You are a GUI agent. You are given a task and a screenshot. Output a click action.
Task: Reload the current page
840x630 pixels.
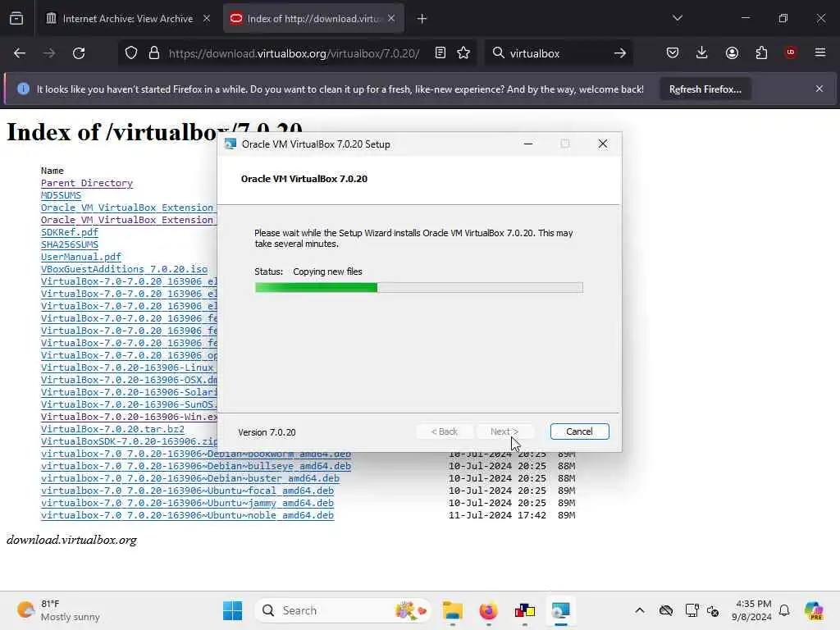pyautogui.click(x=79, y=53)
